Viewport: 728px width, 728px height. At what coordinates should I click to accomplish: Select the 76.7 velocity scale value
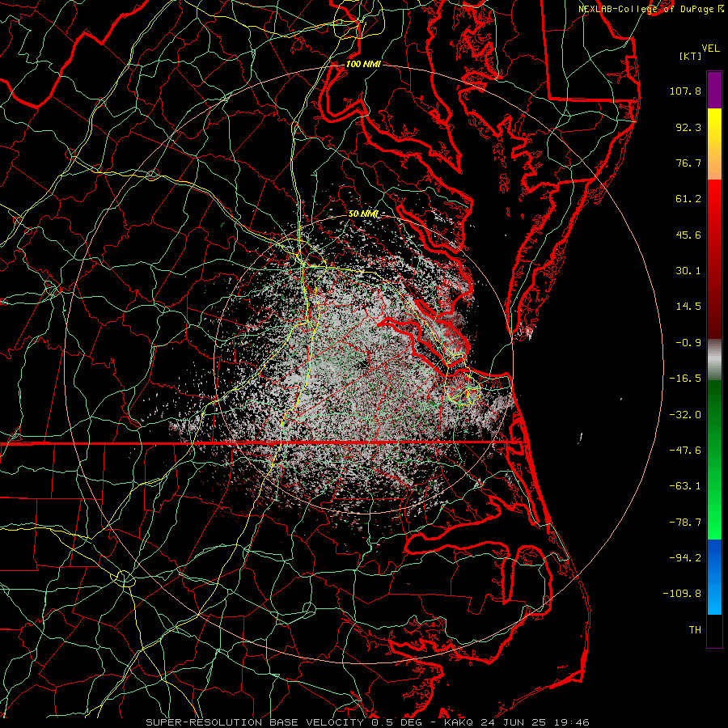tap(688, 163)
